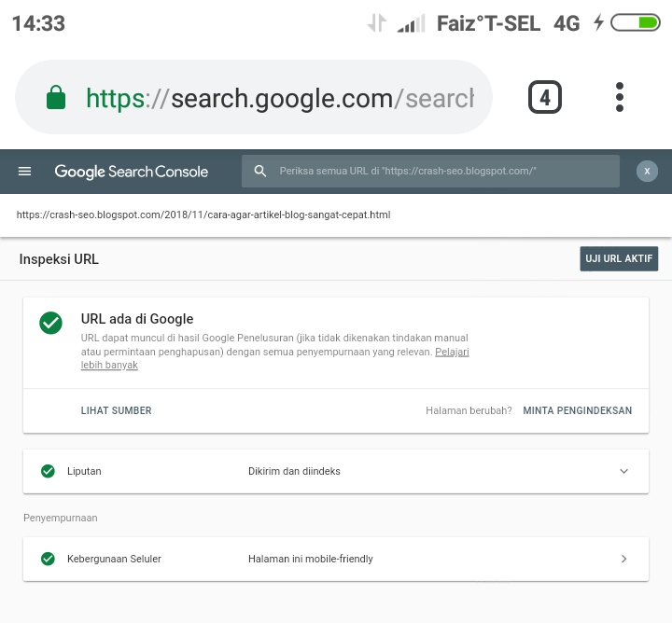This screenshot has width=672, height=623.
Task: Expand the Liputan section chevron
Action: [624, 471]
